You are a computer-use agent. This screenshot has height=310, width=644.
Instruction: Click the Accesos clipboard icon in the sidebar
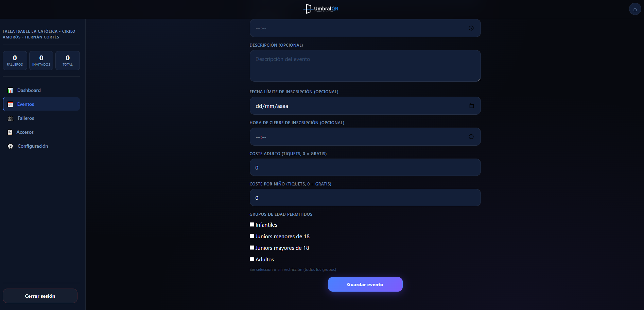click(x=10, y=132)
